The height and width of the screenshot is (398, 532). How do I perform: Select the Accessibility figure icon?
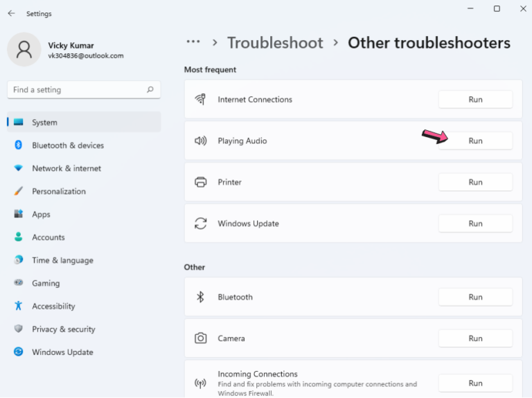19,306
